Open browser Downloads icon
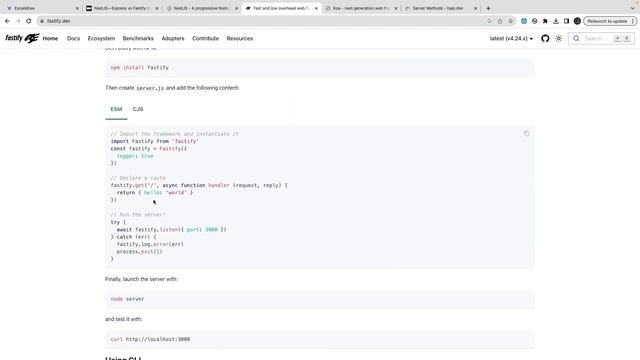 (x=556, y=21)
